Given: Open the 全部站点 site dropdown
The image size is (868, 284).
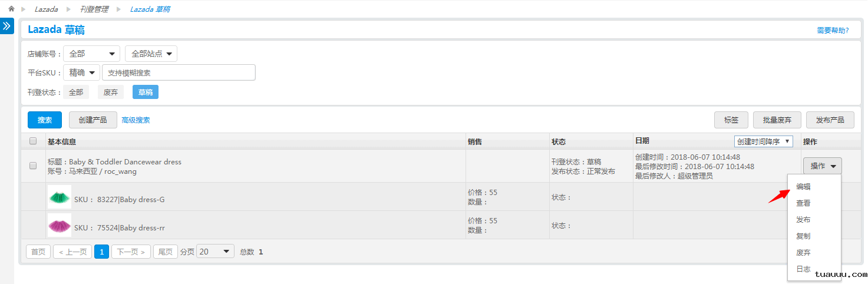Looking at the screenshot, I should 151,54.
